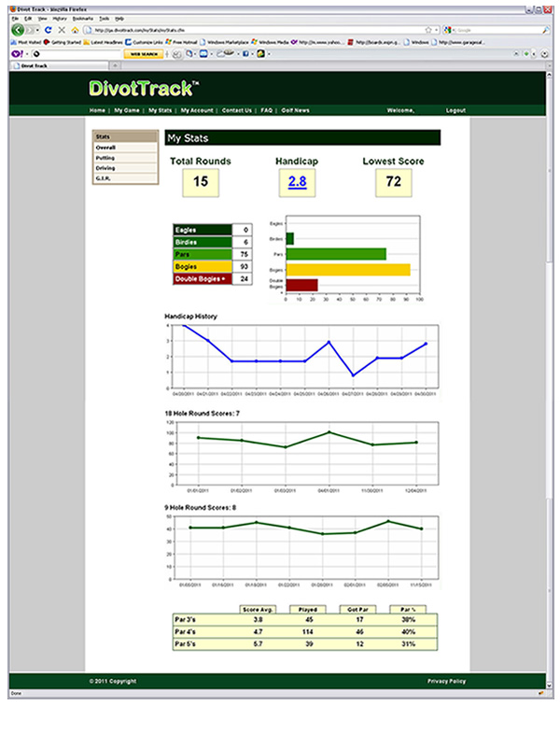Open the History menu
This screenshot has width=560, height=747.
coord(59,19)
